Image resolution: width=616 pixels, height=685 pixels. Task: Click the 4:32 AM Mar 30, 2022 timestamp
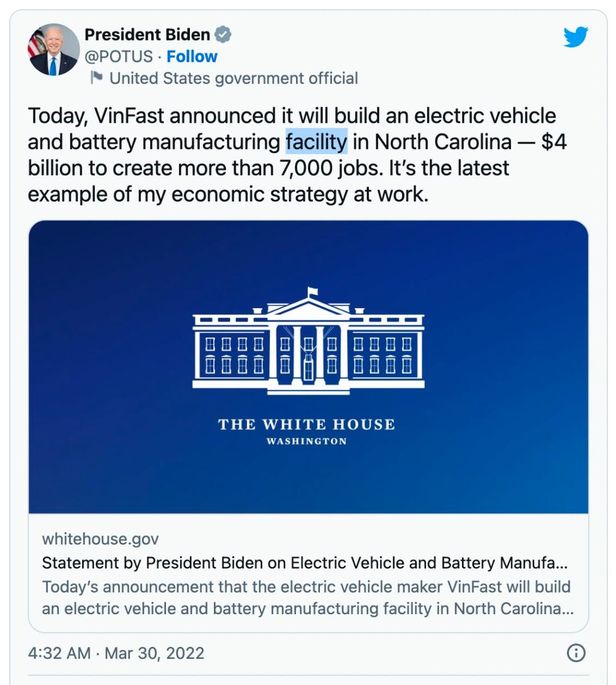click(x=116, y=653)
